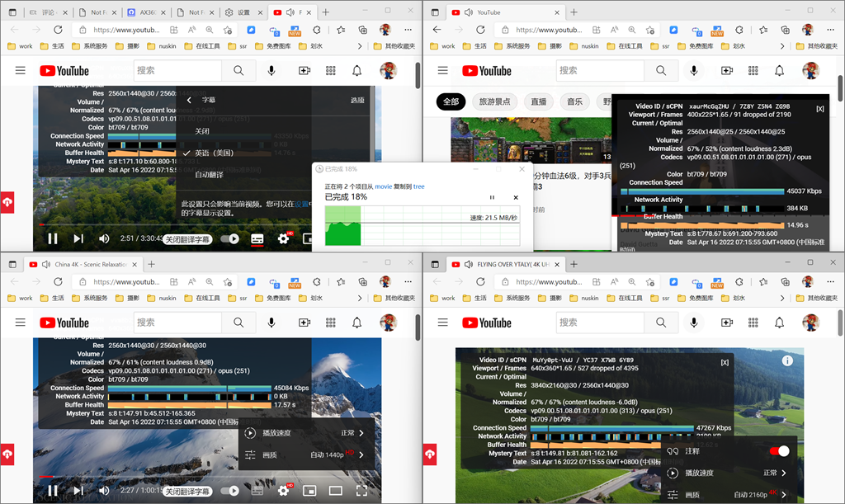Cancel the file copy operation
Screen dimensions: 845x504
coord(516,198)
